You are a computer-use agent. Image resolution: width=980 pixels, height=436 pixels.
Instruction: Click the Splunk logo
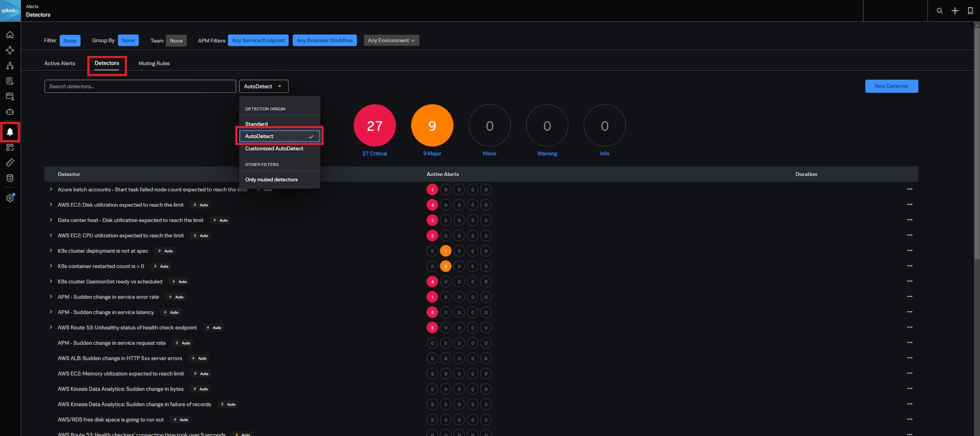[x=10, y=11]
